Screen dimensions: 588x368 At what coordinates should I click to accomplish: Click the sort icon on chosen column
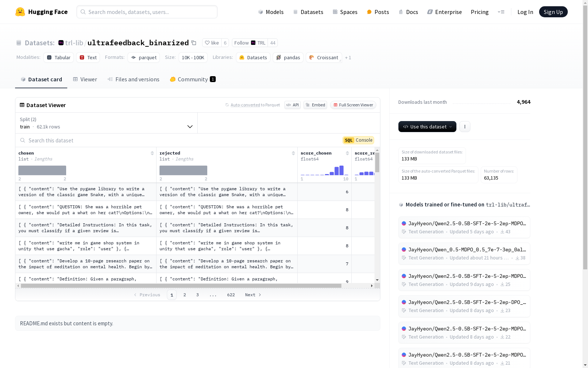tap(152, 153)
